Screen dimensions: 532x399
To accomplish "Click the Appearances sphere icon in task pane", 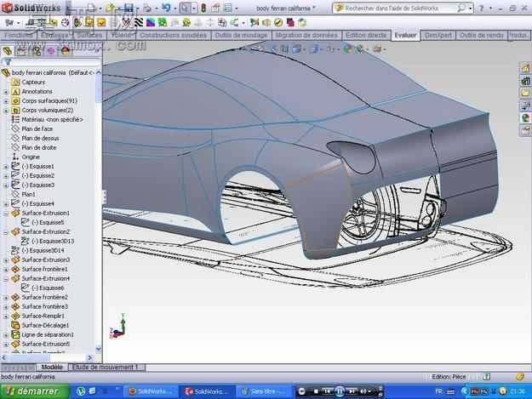I will point(525,117).
